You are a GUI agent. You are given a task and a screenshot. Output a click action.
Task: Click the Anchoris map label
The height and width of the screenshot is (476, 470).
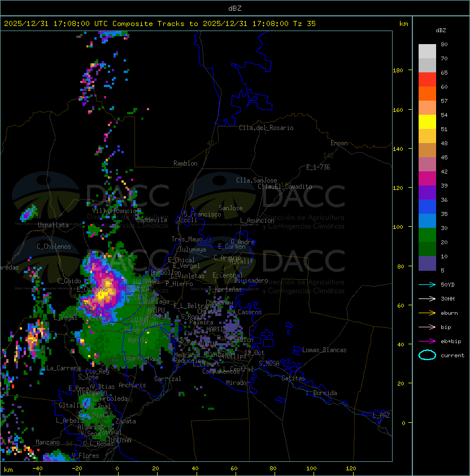point(132,385)
